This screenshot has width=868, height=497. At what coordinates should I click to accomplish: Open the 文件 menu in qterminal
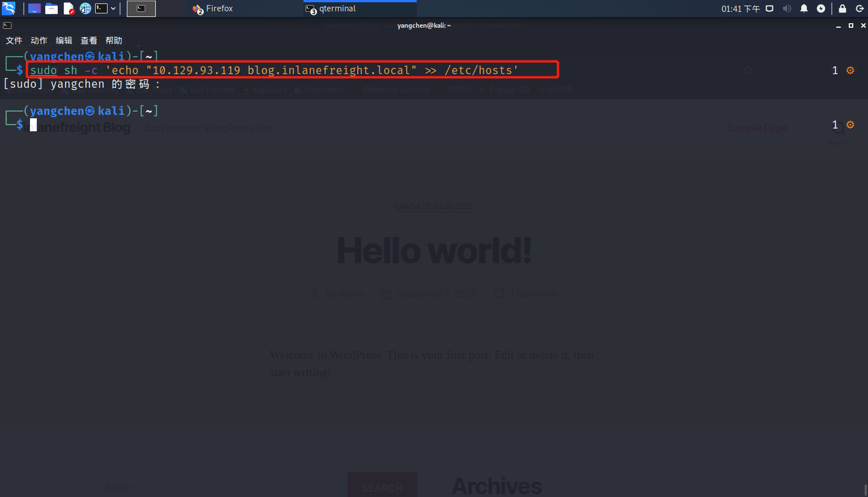click(14, 41)
